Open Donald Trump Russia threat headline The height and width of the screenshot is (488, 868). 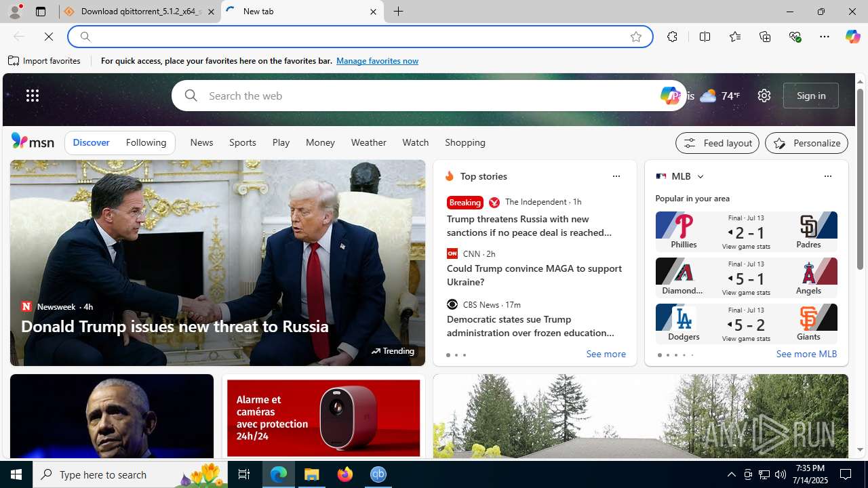tap(175, 326)
